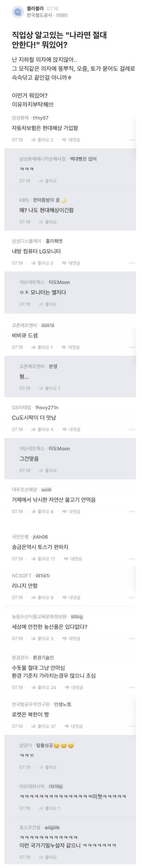Open more options on 리니지 안함 comment

[132, 598]
